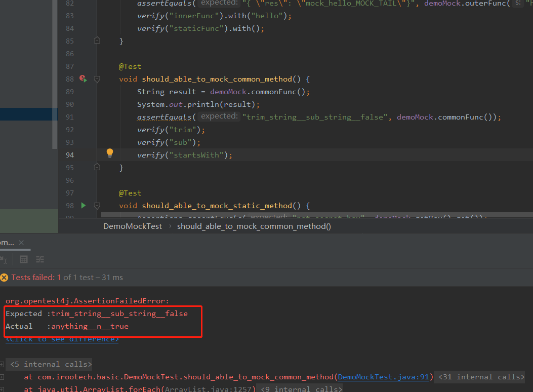Click the @Test annotation on line 97
The width and height of the screenshot is (533, 392).
[x=130, y=193]
